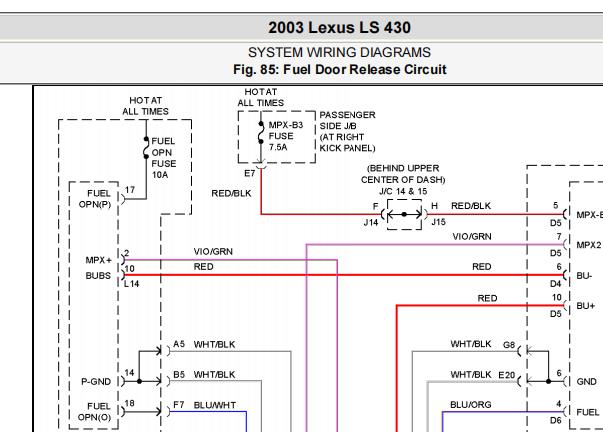Viewport: 603px width, 432px height.
Task: Select the "BLU/WHT" wire label
Action: pos(215,405)
